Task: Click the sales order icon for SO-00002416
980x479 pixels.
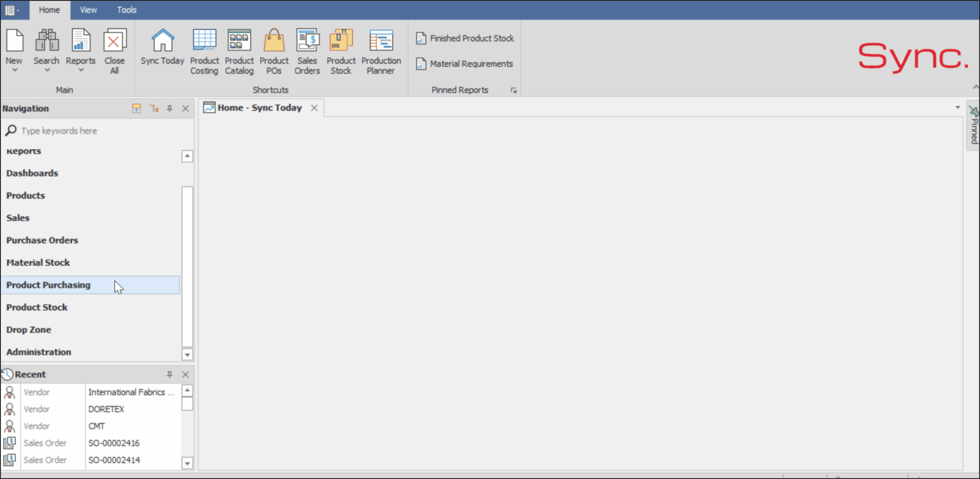Action: 9,443
